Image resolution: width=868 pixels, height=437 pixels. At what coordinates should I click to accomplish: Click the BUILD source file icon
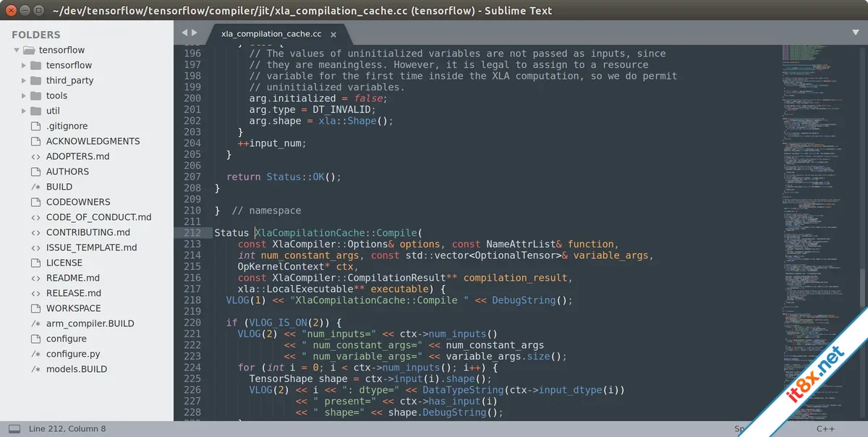pos(35,187)
